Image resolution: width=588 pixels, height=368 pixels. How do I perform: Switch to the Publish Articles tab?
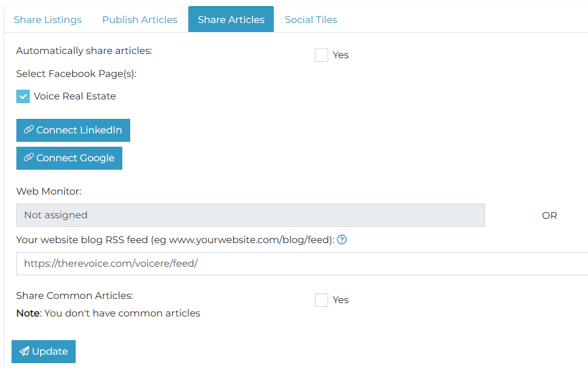pos(139,19)
